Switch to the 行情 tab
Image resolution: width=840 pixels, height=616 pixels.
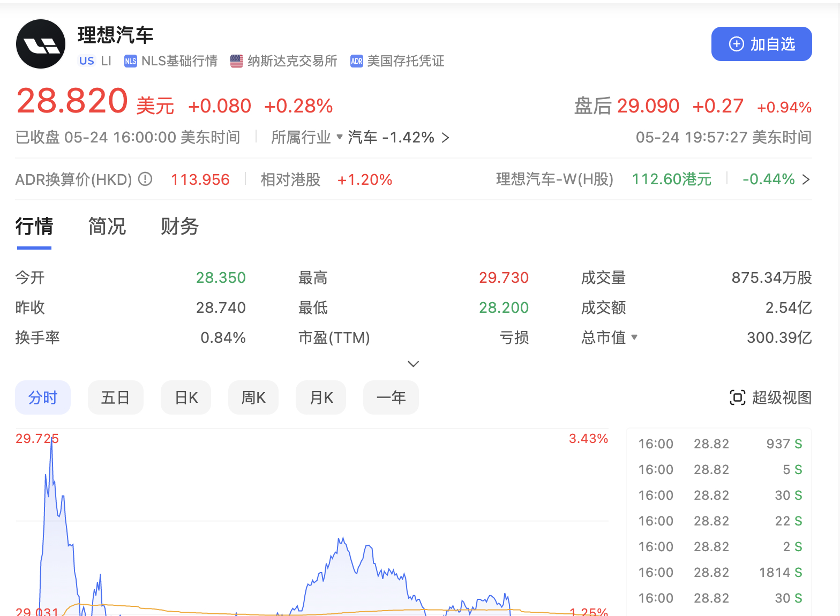click(x=34, y=226)
